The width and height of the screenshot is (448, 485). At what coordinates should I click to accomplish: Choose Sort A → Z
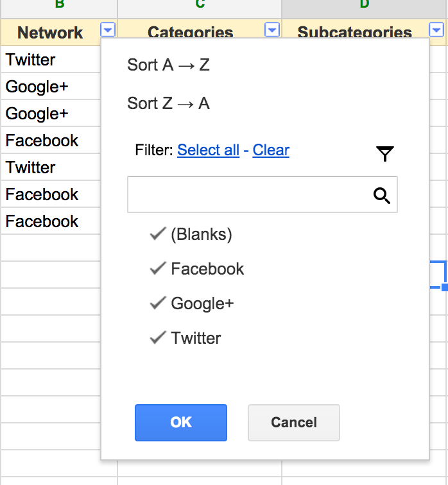(x=169, y=65)
